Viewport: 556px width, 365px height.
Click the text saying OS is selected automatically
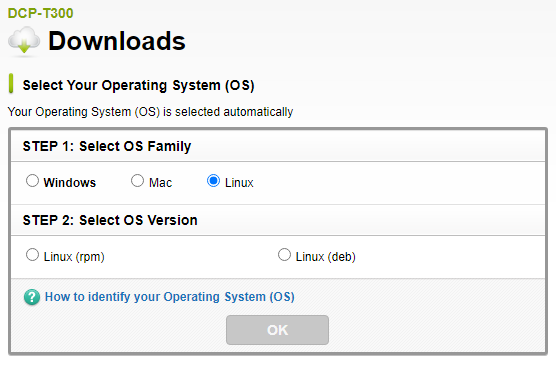[x=150, y=112]
